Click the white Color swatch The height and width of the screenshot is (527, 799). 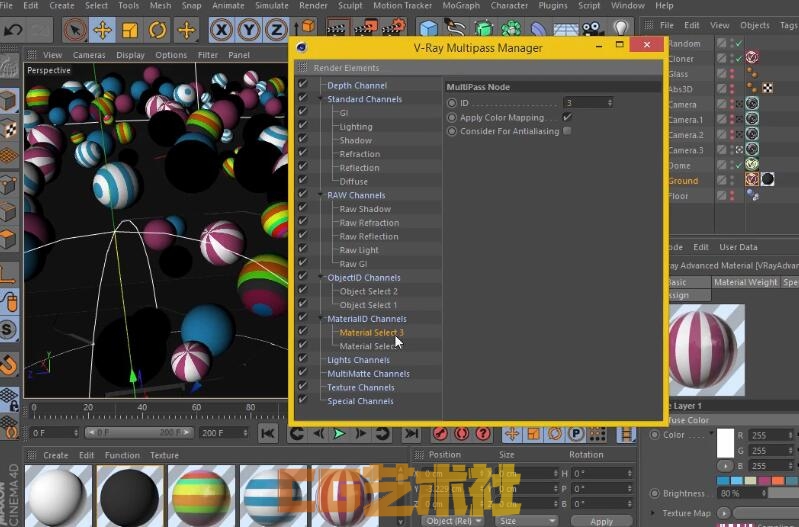[725, 443]
